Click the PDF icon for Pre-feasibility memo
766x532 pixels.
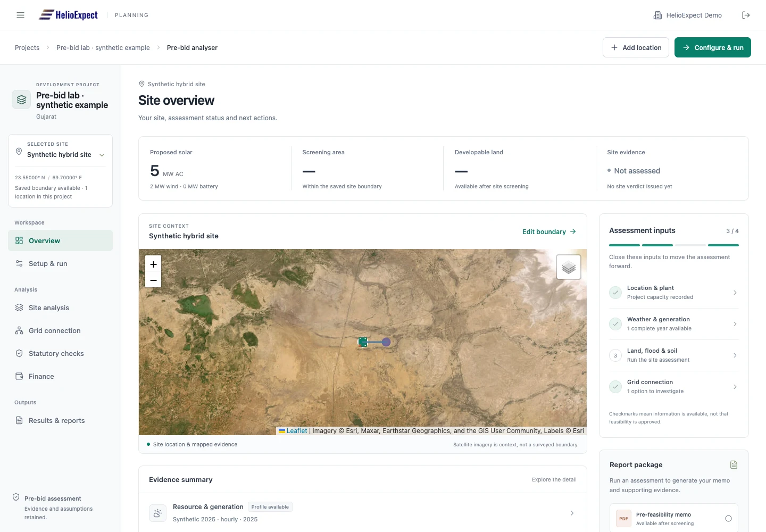tap(623, 519)
